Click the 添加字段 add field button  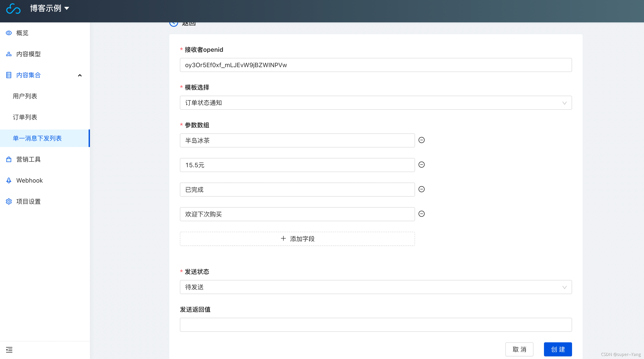(297, 239)
